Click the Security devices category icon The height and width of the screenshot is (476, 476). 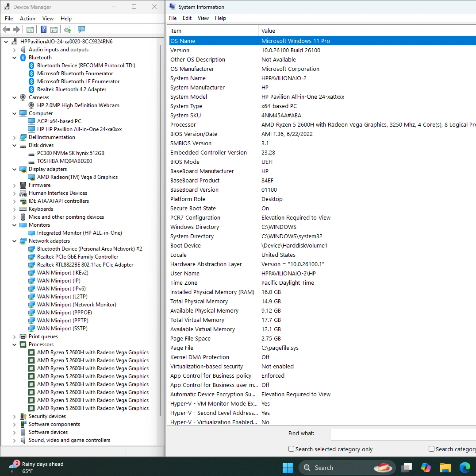tap(23, 416)
